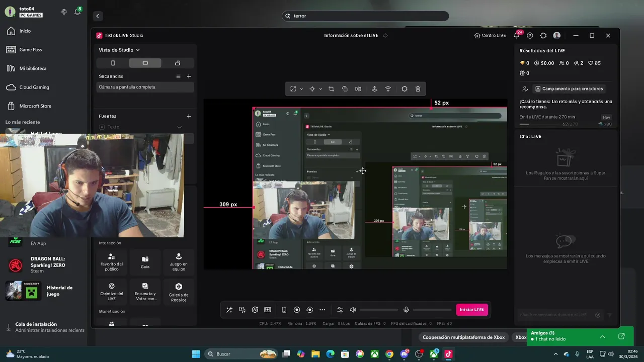
Task: Open the add-clip tool in bottom bar
Action: click(x=268, y=310)
